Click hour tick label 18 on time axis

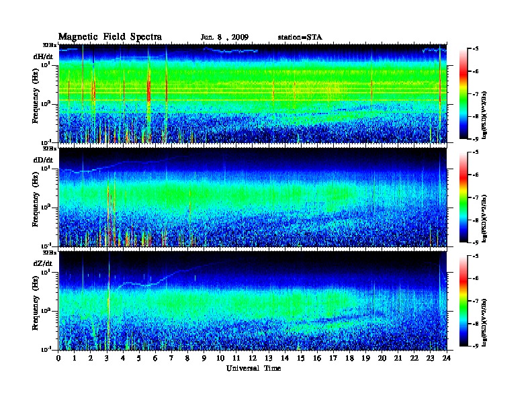point(349,358)
